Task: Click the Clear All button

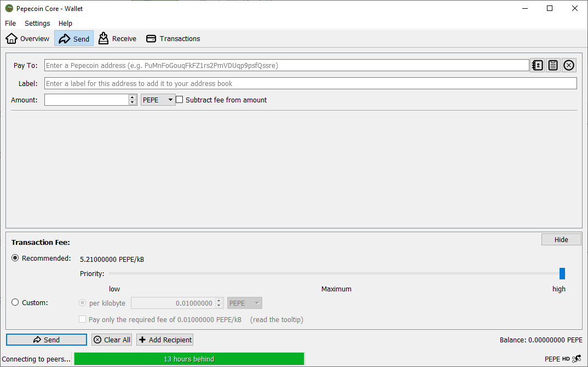Action: [112, 339]
